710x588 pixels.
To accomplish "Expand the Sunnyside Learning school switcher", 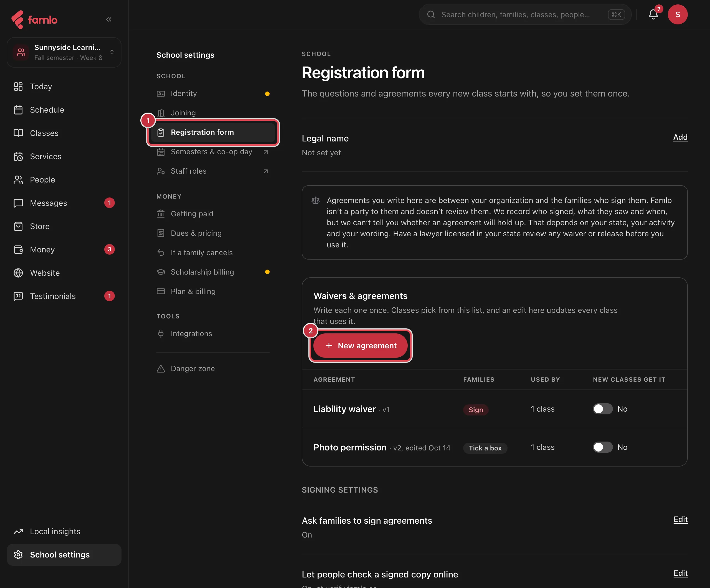I will tap(64, 52).
